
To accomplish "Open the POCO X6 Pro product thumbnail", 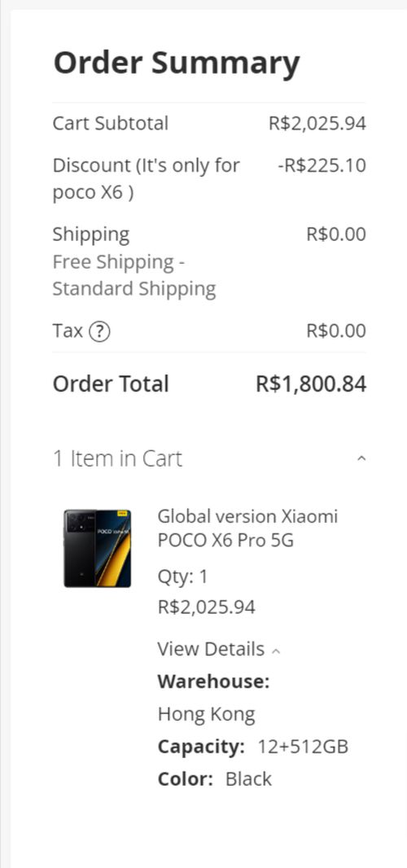I will pyautogui.click(x=98, y=548).
